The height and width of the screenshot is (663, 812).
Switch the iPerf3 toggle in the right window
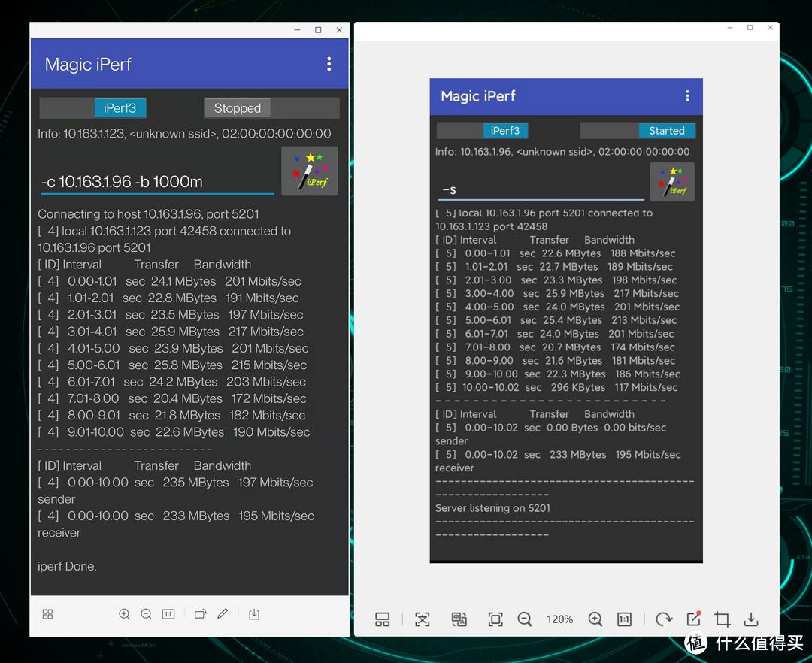click(x=483, y=131)
